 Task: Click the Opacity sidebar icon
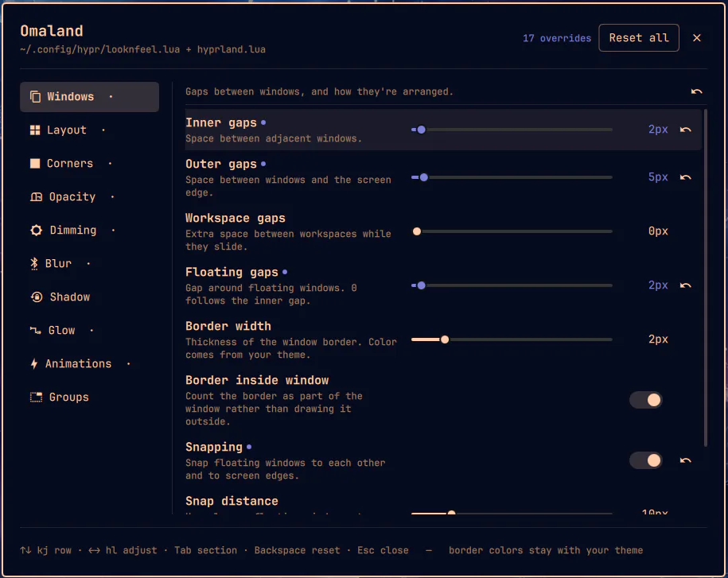(x=37, y=196)
